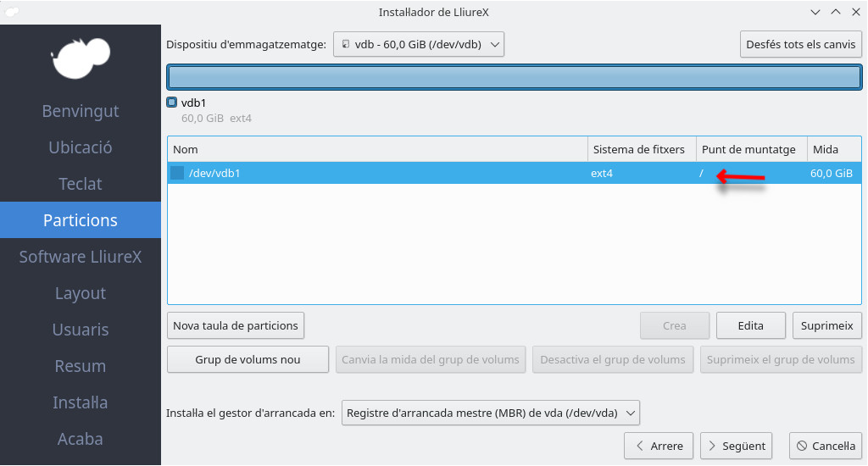Click the vdb1 legend color box
Image resolution: width=868 pixels, height=466 pixels.
point(171,103)
